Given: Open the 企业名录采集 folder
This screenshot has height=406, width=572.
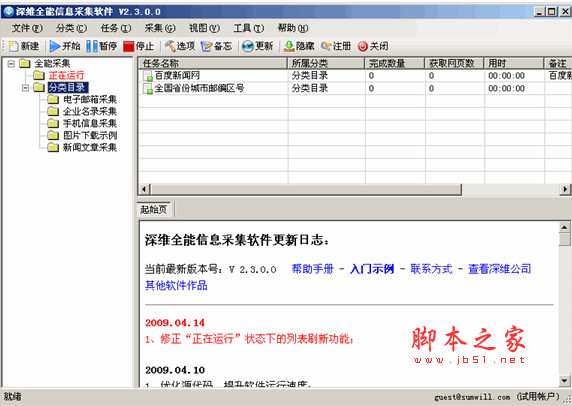Looking at the screenshot, I should point(90,112).
